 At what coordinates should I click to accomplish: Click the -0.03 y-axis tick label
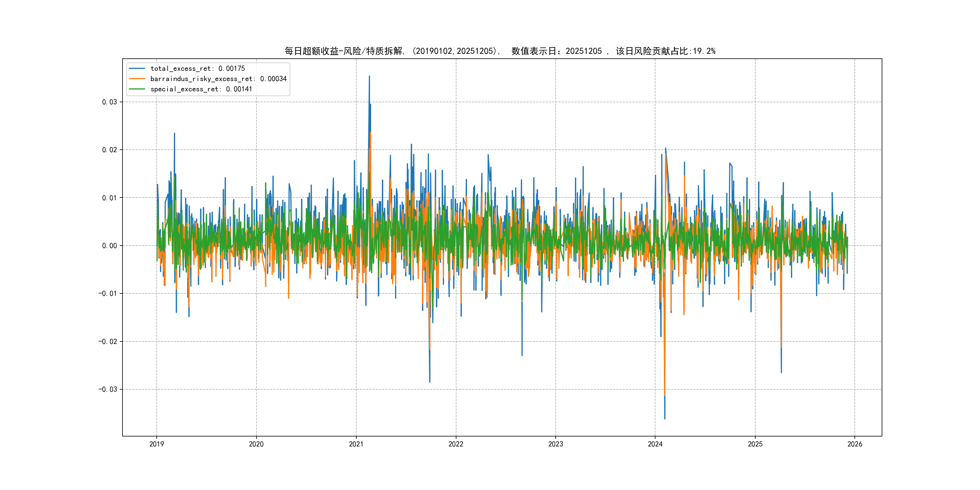[108, 389]
